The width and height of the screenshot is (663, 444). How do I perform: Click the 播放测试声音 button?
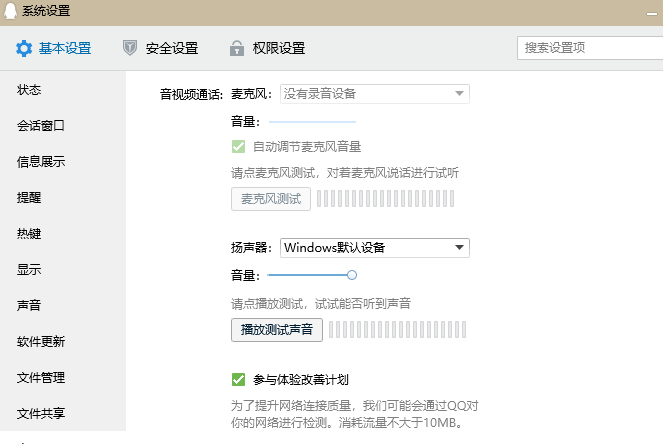pyautogui.click(x=275, y=329)
